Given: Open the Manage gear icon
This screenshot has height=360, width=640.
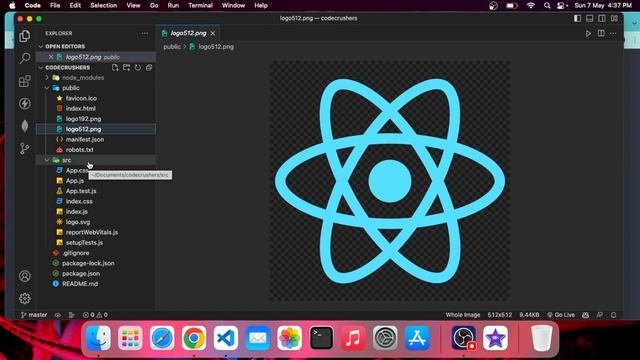Looking at the screenshot, I should pos(24,298).
